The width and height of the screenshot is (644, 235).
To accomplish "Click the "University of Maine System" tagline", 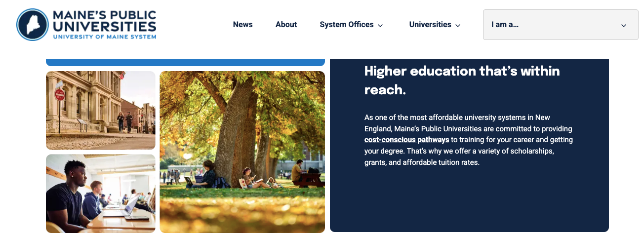I will point(104,37).
